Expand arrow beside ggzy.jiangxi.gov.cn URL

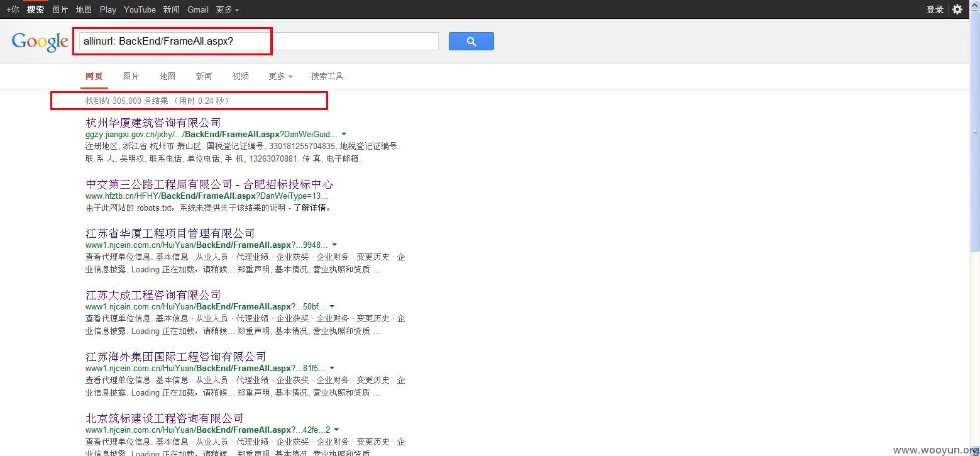coord(344,135)
